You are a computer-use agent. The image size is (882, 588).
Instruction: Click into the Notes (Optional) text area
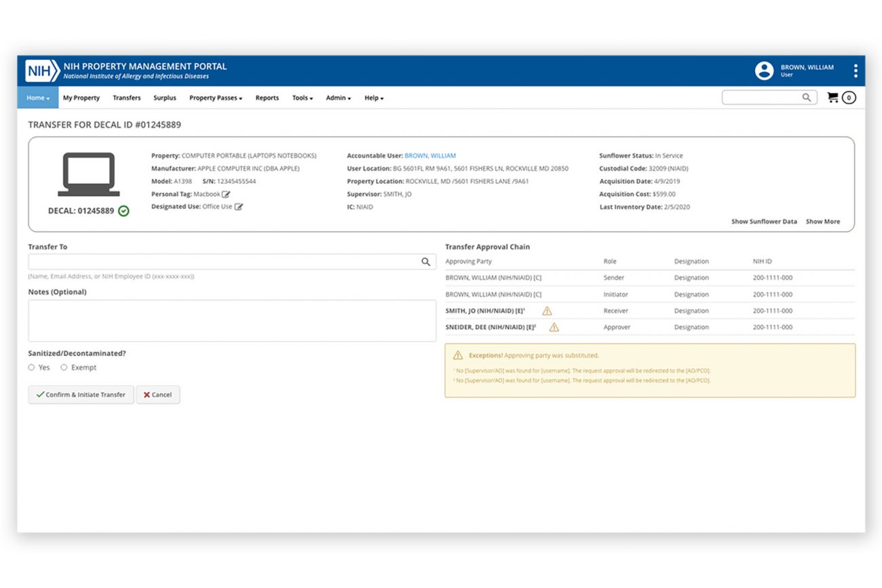point(231,321)
